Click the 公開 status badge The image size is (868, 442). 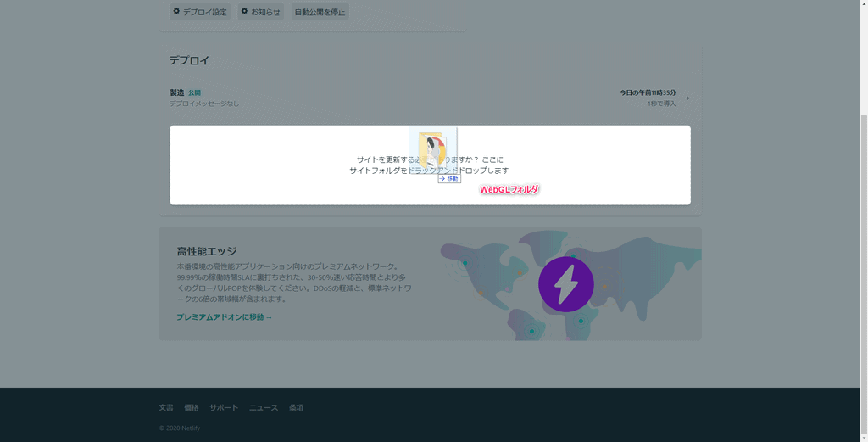[195, 92]
